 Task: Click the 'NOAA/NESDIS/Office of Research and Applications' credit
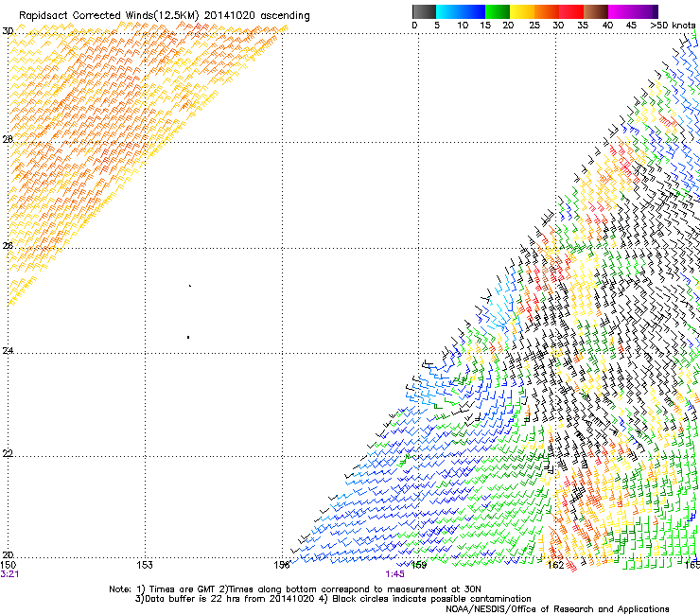[557, 608]
